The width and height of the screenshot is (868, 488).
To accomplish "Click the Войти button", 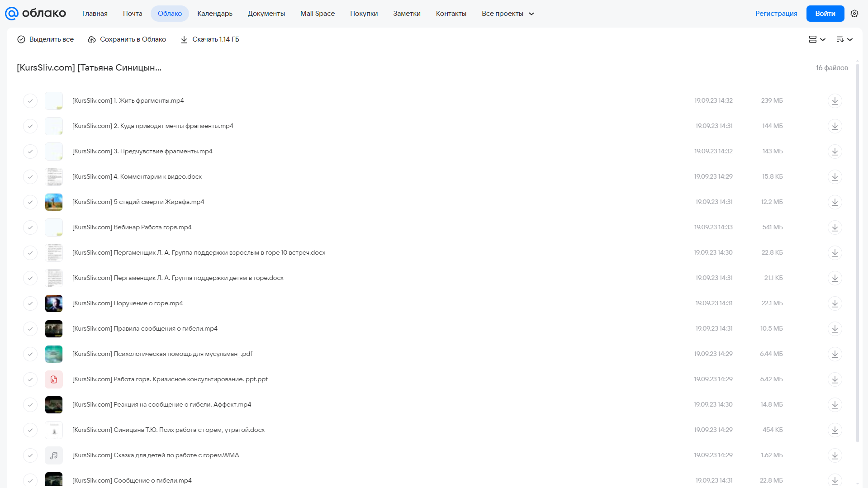I will tap(825, 14).
